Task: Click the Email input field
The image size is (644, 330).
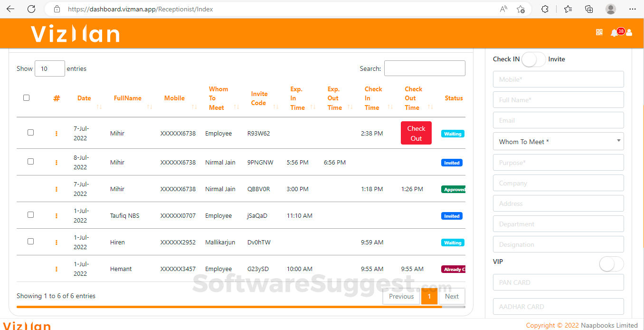Action: coord(559,120)
